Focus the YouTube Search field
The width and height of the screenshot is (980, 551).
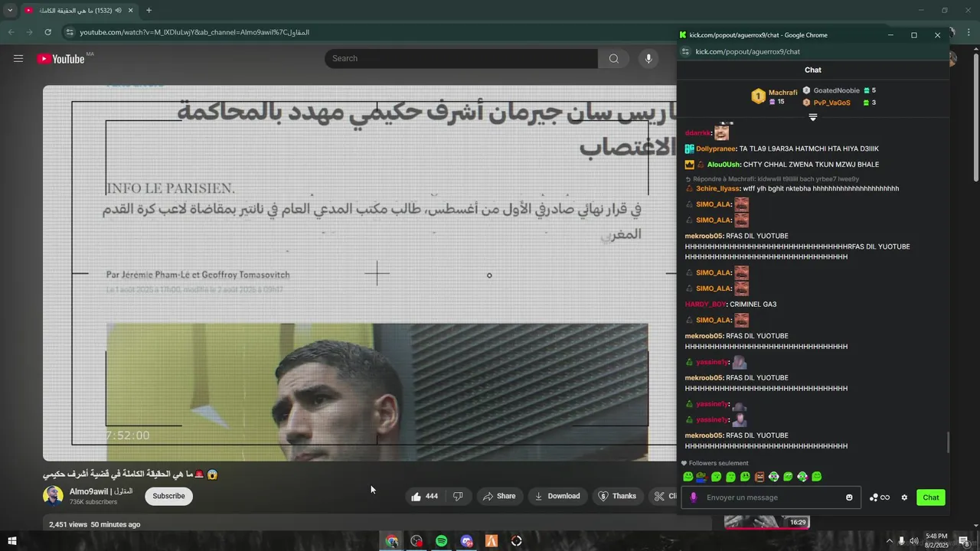461,59
